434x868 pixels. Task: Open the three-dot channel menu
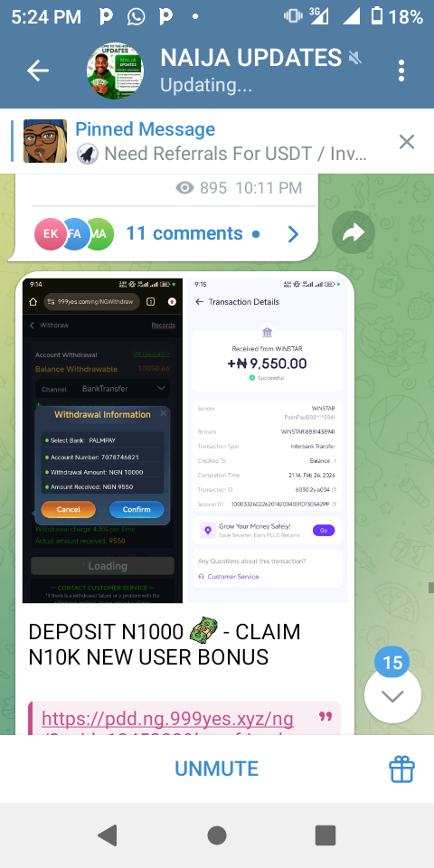[401, 71]
